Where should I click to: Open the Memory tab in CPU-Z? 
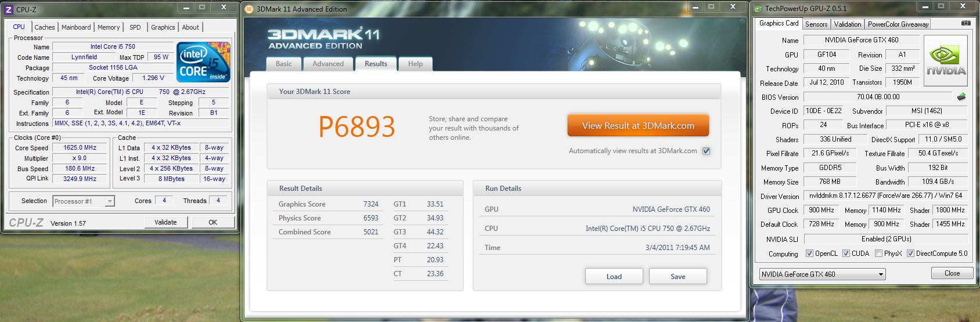109,27
